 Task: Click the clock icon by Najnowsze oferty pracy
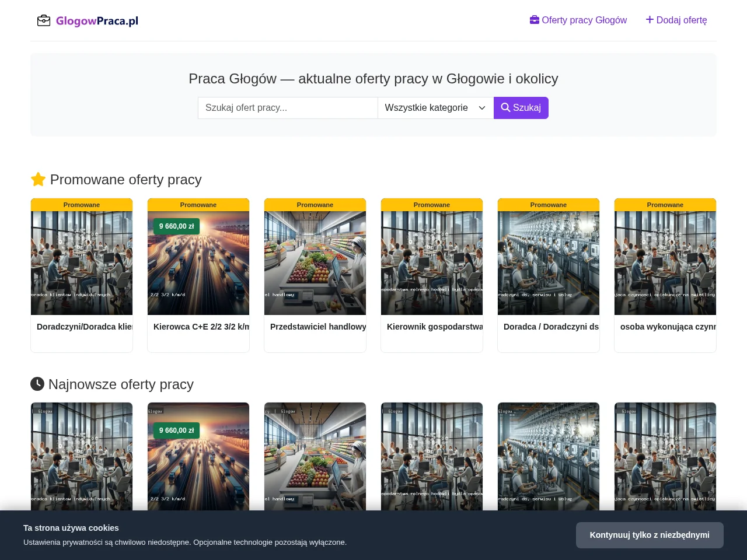point(37,384)
